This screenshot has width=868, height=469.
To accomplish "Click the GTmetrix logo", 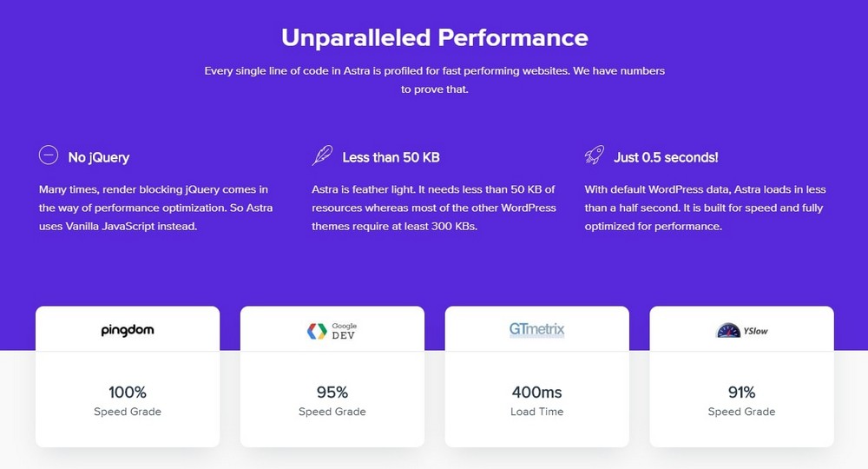I will pyautogui.click(x=537, y=330).
